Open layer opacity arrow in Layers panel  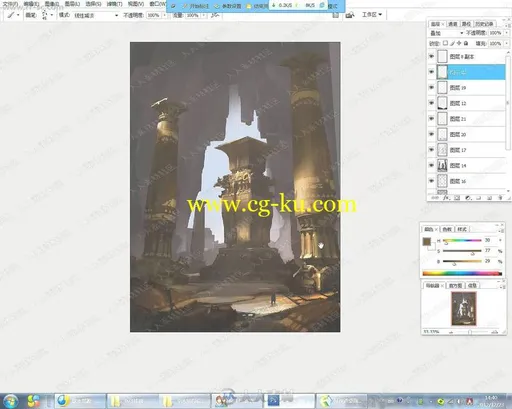coord(507,33)
